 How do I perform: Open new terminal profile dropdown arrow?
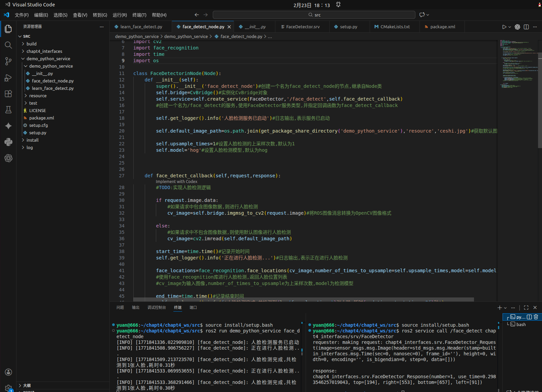(x=505, y=308)
